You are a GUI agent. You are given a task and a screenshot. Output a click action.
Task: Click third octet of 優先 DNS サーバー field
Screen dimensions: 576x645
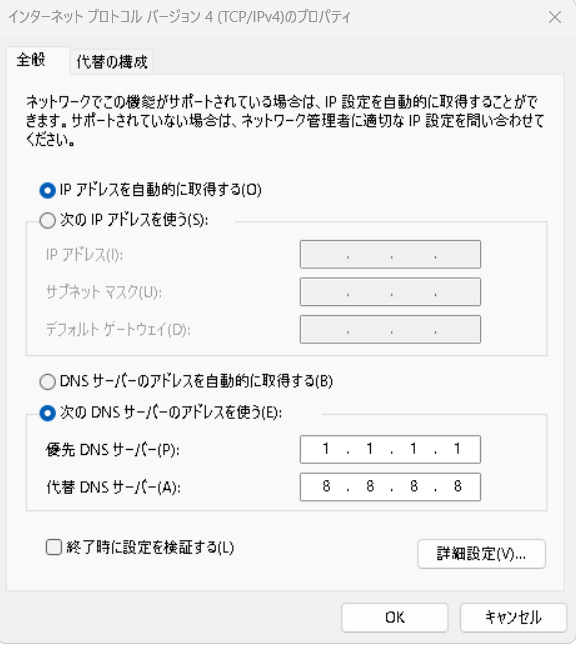(x=413, y=449)
